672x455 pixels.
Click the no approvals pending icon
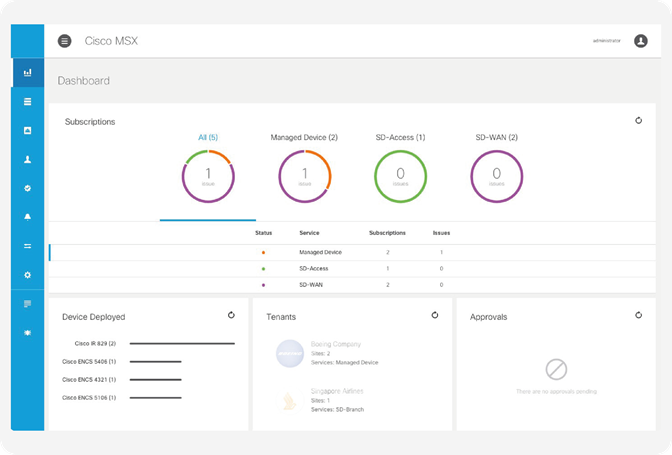pyautogui.click(x=556, y=369)
